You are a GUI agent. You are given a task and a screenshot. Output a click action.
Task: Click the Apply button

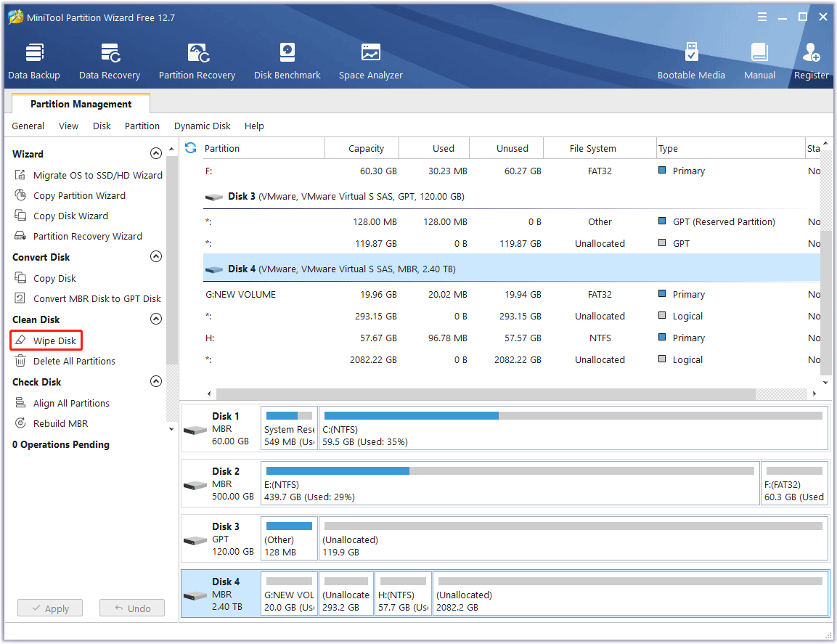[50, 608]
